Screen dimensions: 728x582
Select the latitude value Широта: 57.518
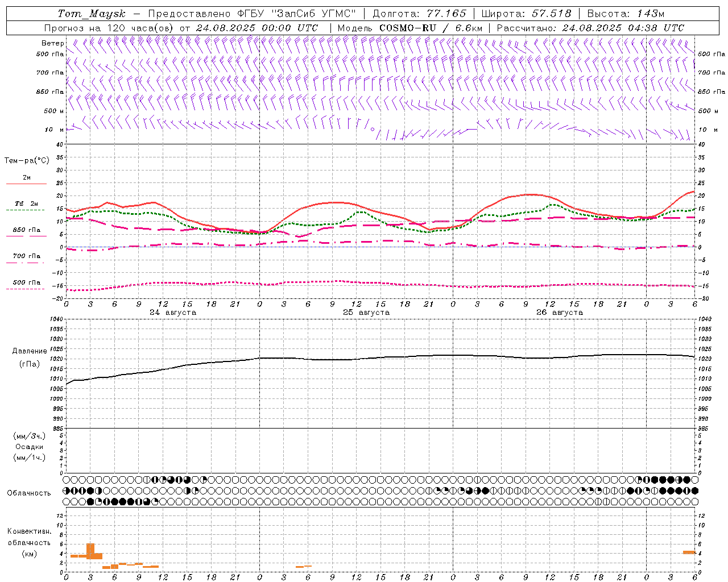click(x=526, y=14)
